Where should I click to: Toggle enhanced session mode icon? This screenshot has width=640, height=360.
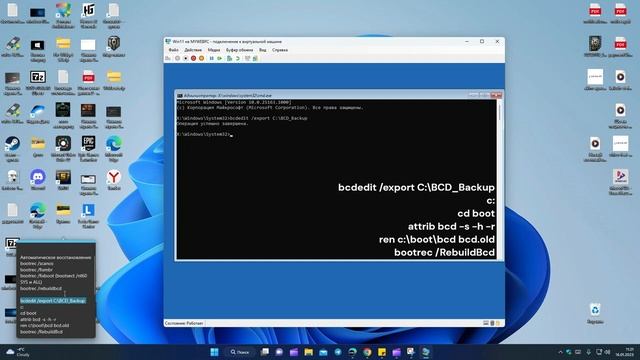coord(247,58)
